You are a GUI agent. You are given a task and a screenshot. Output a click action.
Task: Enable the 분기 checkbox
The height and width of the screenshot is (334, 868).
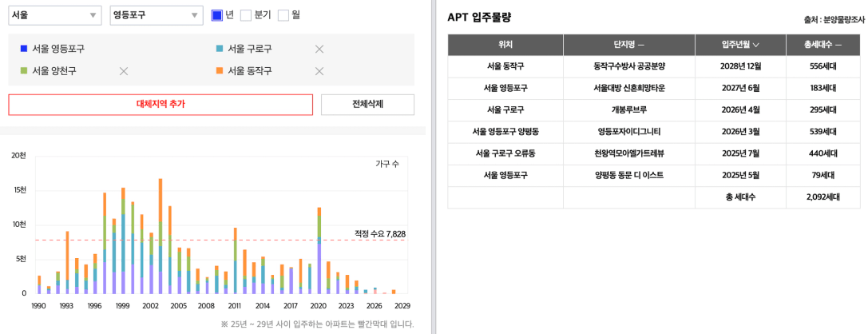[x=246, y=15]
